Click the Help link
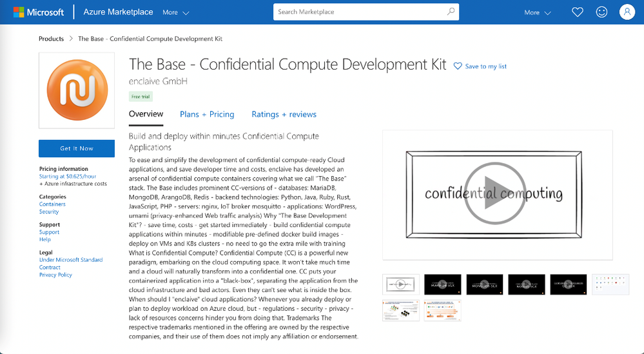 (x=44, y=239)
